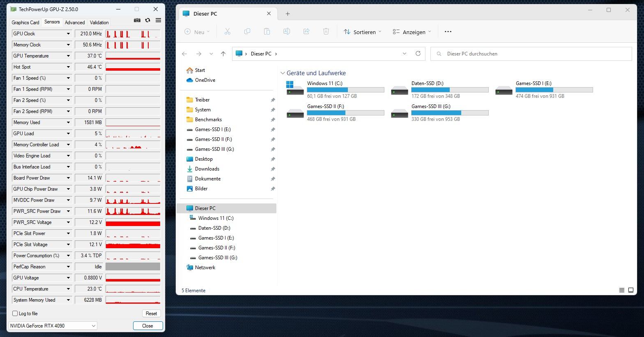This screenshot has height=337, width=644.
Task: Refresh the Dieser PC view
Action: [x=418, y=53]
